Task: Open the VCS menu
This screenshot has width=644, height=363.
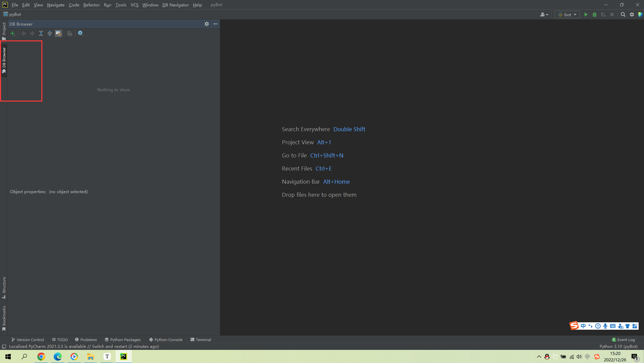Action: click(x=134, y=5)
